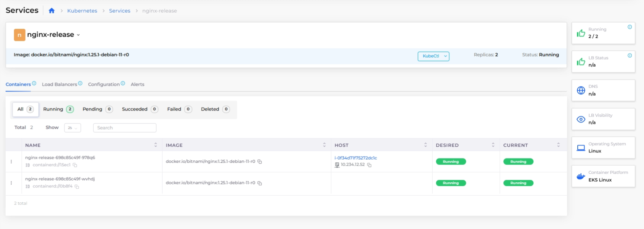Show info on the Running 2/2 card
644x229 pixels.
630,27
